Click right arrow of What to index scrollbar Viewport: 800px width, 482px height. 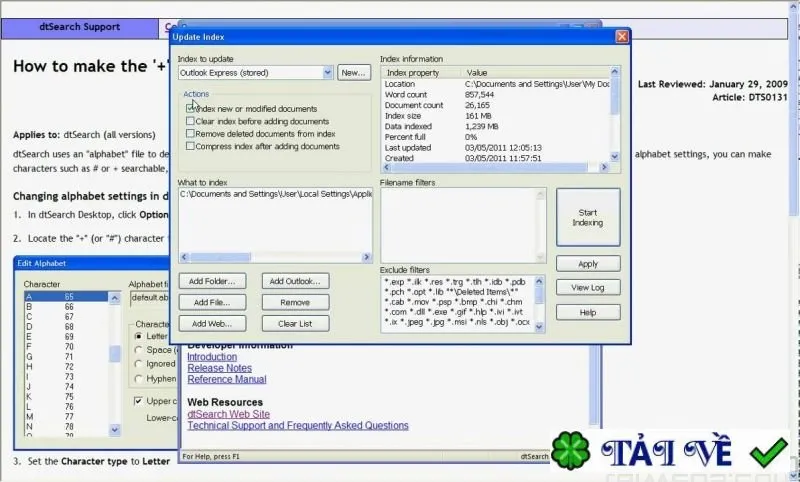point(366,257)
